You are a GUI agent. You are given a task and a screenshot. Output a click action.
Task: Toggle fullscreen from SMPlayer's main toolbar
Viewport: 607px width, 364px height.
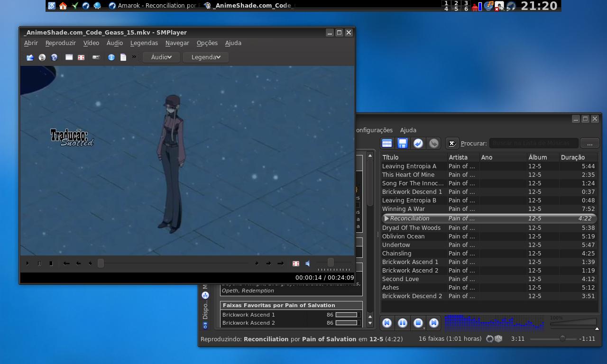click(81, 57)
